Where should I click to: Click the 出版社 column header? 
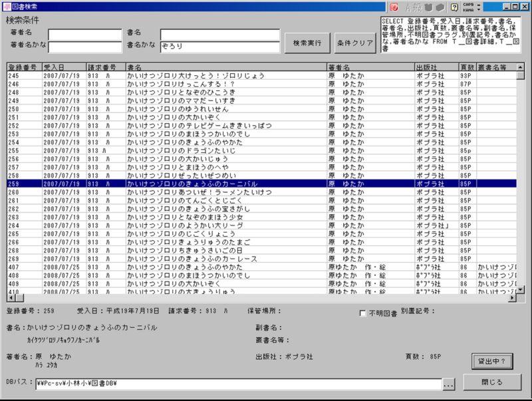click(x=435, y=67)
